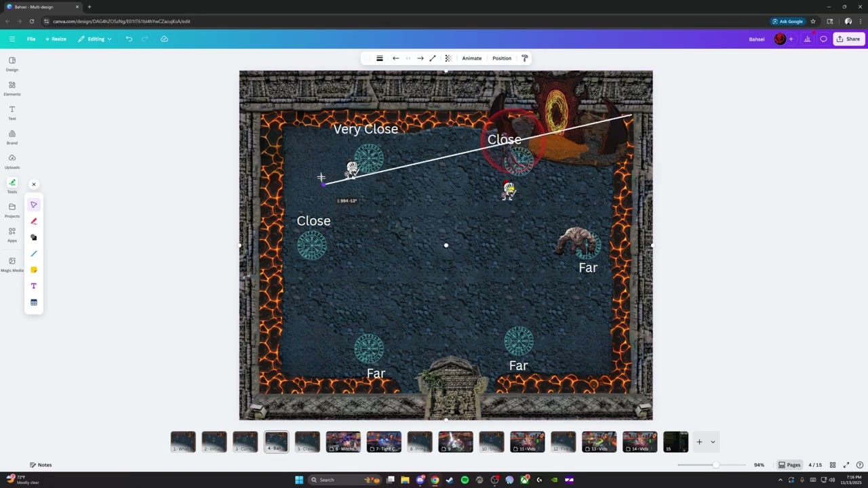Swap the line start and end

[x=408, y=58]
